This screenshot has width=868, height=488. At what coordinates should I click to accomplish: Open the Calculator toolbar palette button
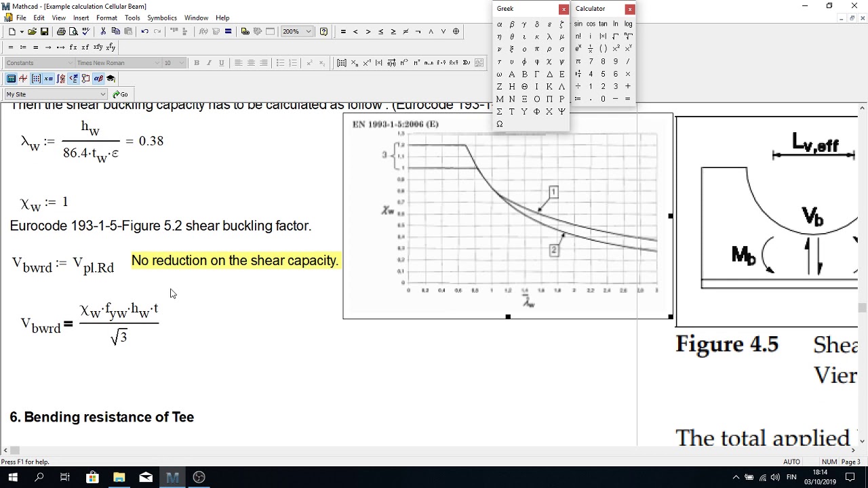tap(11, 79)
